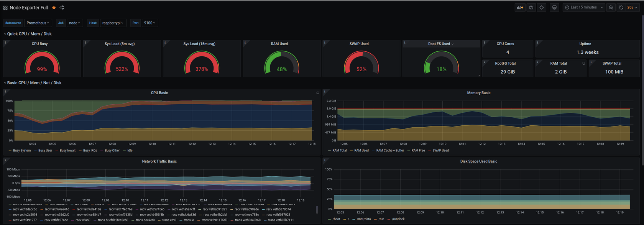Click the info icon on SWAP Total panel
644x225 pixels.
591,62
